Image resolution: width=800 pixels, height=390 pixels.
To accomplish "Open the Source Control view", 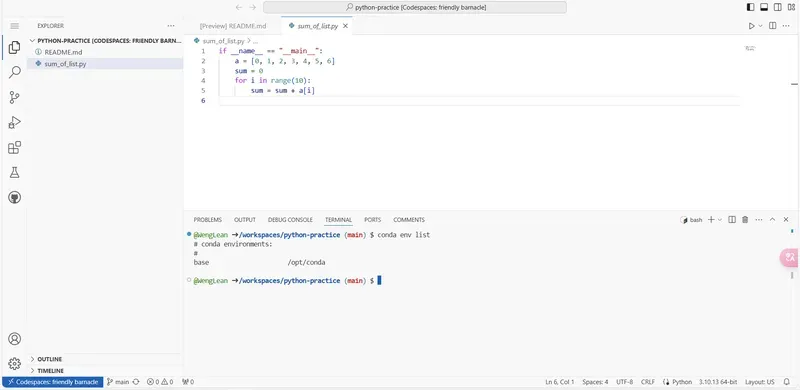I will pyautogui.click(x=14, y=97).
